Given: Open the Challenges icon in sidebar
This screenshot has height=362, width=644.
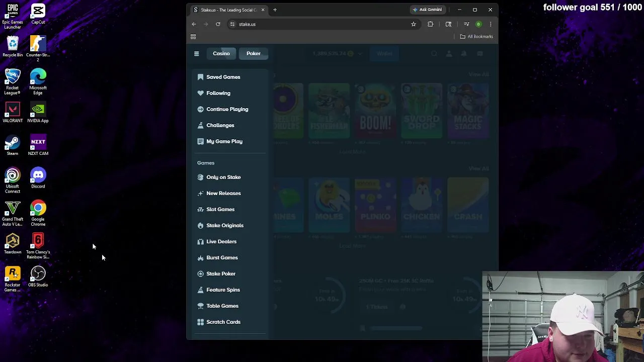Looking at the screenshot, I should pos(200,125).
